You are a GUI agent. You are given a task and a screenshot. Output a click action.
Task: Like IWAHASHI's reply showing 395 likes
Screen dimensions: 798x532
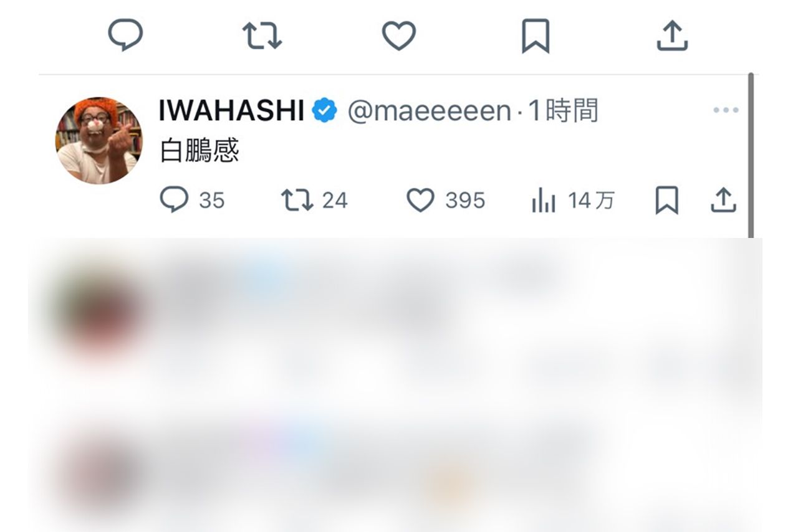[x=446, y=201]
